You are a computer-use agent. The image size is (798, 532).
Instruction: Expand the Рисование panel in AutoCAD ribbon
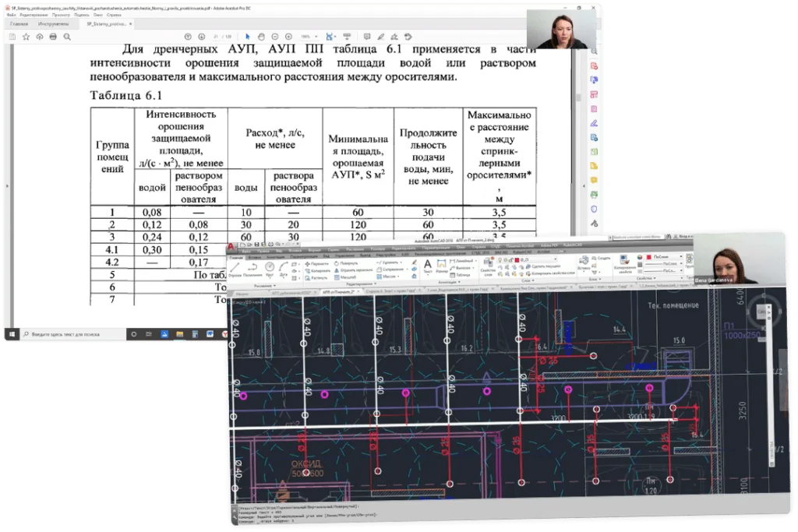[x=265, y=286]
